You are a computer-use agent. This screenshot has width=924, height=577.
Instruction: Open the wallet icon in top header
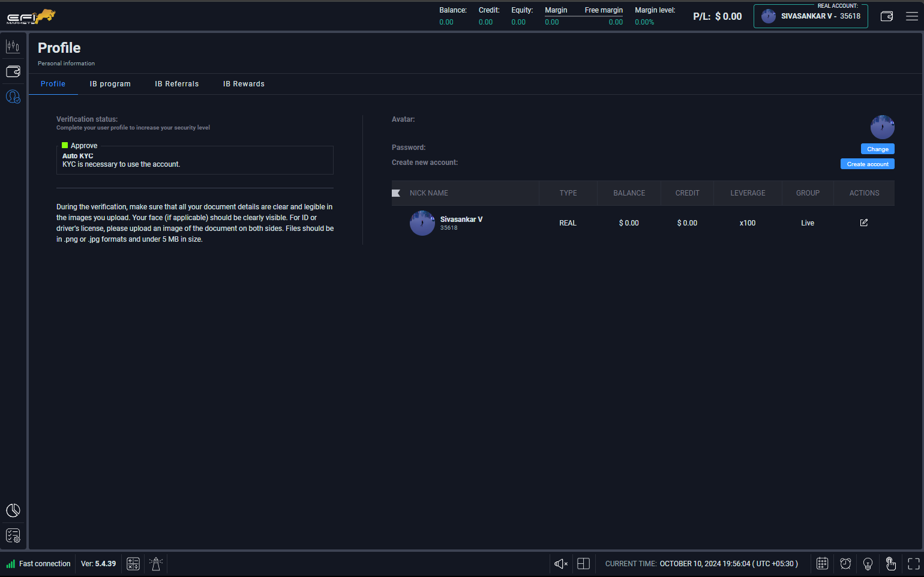[887, 16]
